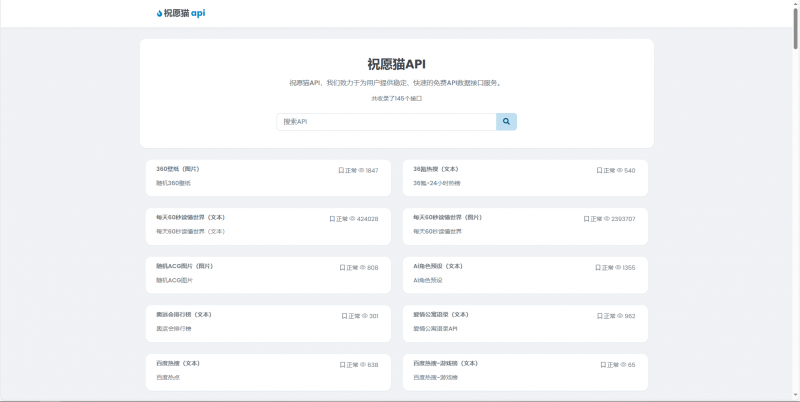
Task: Open the 36氪热搜（文本）API title
Action: (436, 169)
